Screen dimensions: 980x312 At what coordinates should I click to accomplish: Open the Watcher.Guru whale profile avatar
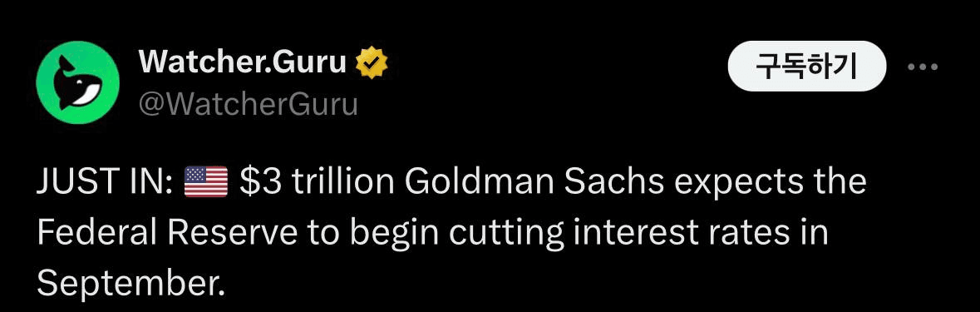[x=78, y=82]
